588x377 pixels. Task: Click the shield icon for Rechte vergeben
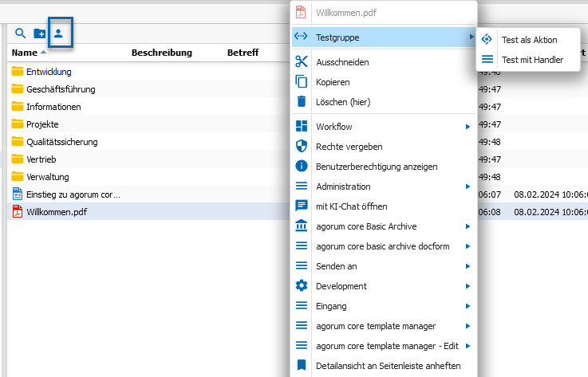click(302, 146)
